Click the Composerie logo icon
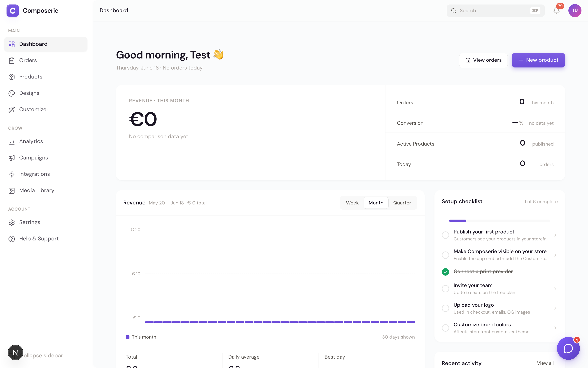Image resolution: width=588 pixels, height=368 pixels. click(13, 10)
